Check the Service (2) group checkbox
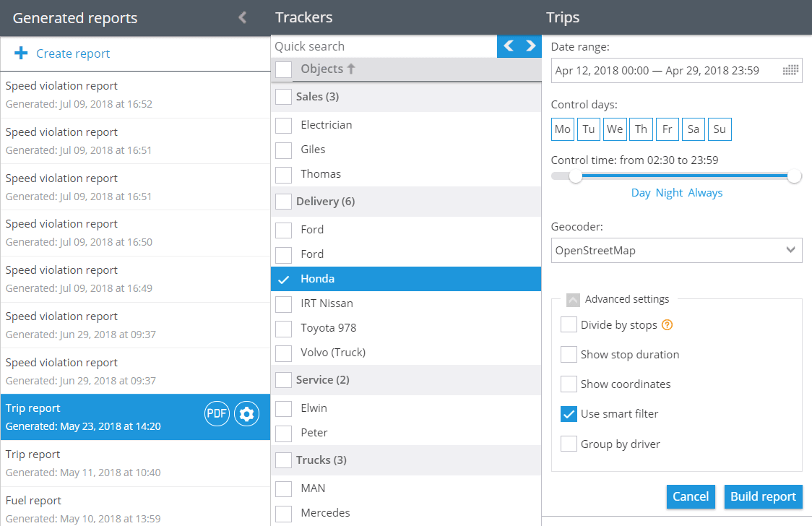Viewport: 812px width, 526px height. point(283,380)
